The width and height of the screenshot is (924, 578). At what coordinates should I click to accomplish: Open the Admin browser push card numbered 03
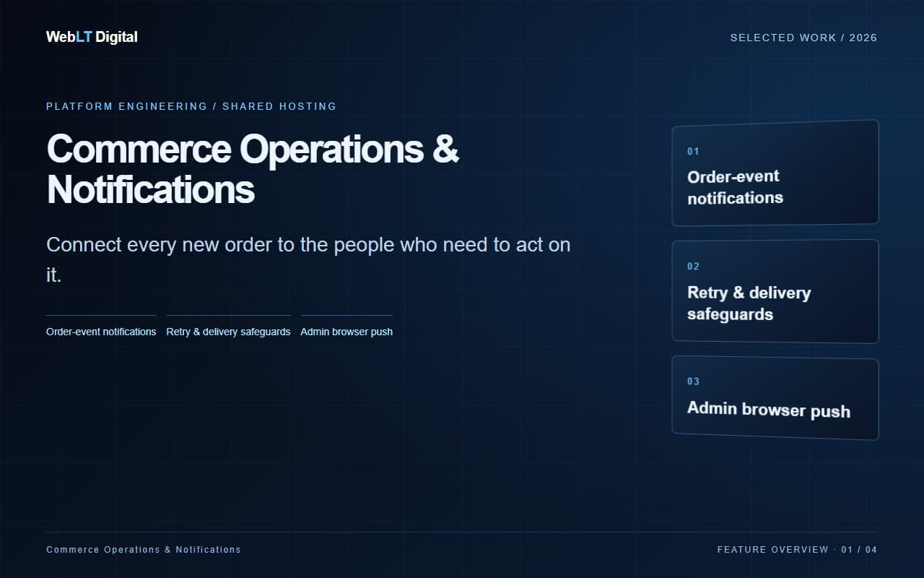pos(775,397)
